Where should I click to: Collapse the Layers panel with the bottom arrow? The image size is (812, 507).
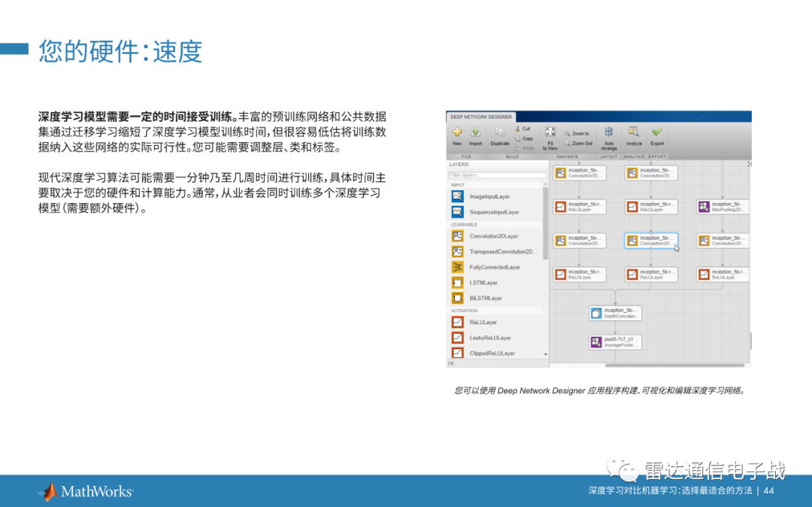coord(450,363)
